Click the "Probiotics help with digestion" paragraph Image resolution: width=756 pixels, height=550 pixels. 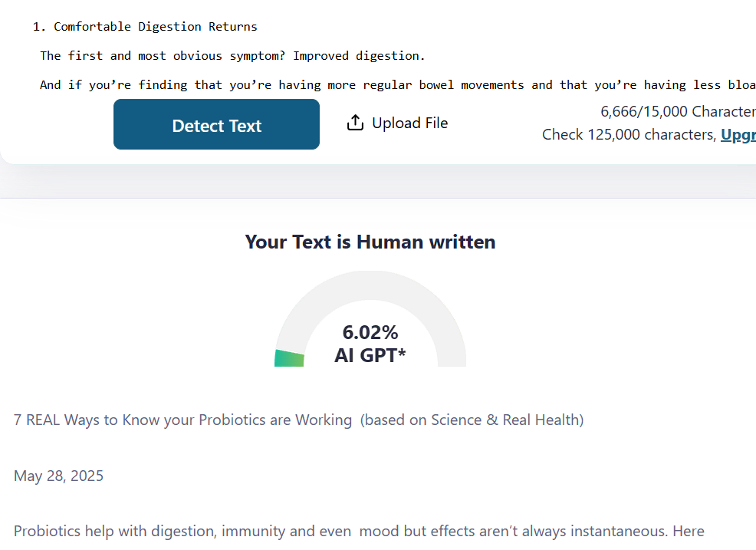pos(359,531)
